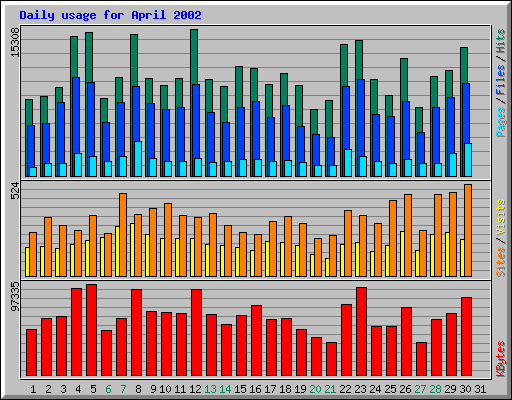
Task: Click the green hits bar for day 5
Action: coord(89,57)
